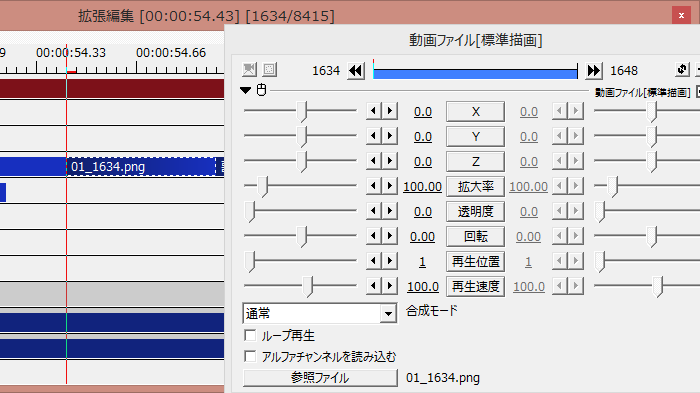Increase left 透明度 value with right arrow
The width and height of the screenshot is (700, 393).
pos(390,211)
